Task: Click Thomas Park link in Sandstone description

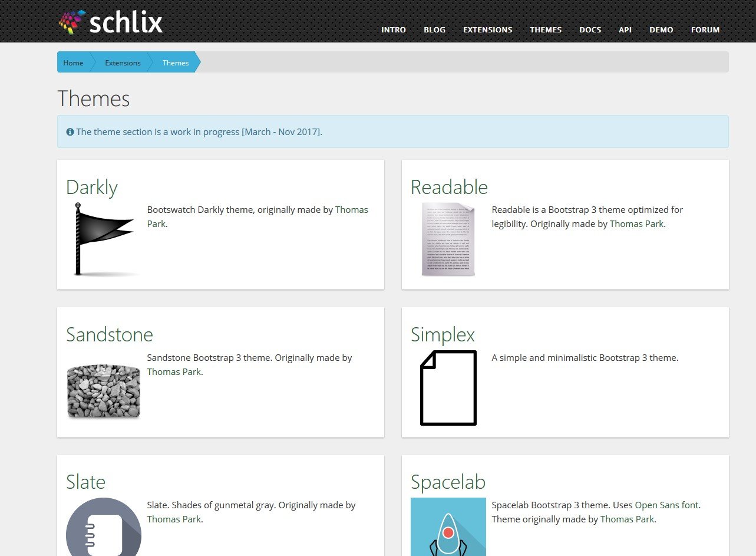Action: pos(174,372)
